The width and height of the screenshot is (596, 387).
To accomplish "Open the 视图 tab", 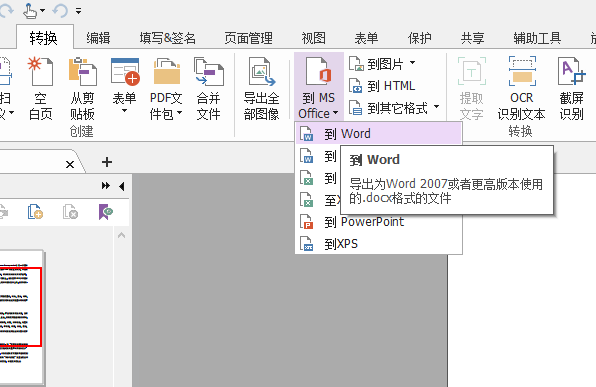I will click(314, 38).
